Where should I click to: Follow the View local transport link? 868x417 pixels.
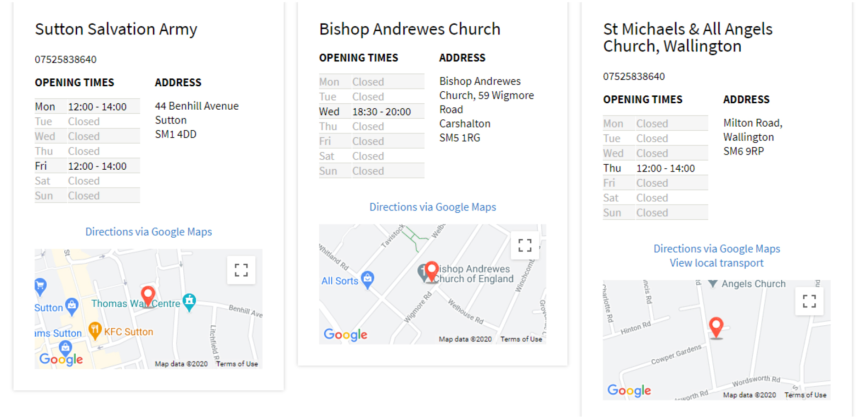tap(716, 263)
